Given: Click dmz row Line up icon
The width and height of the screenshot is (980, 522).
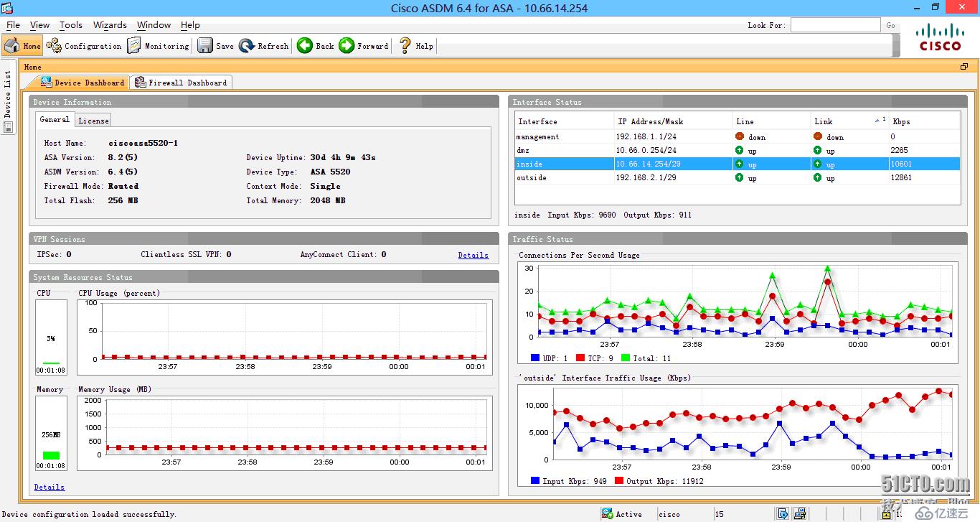Looking at the screenshot, I should (740, 150).
